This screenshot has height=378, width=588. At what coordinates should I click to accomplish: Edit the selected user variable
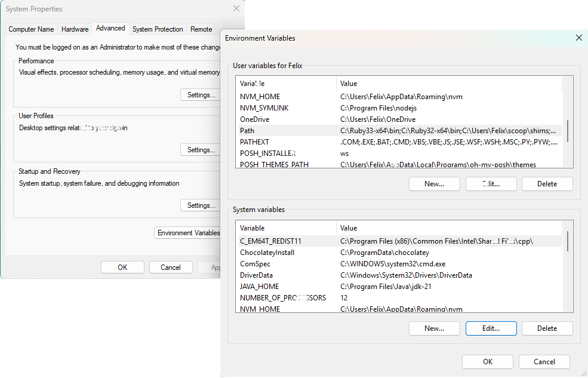(x=491, y=183)
